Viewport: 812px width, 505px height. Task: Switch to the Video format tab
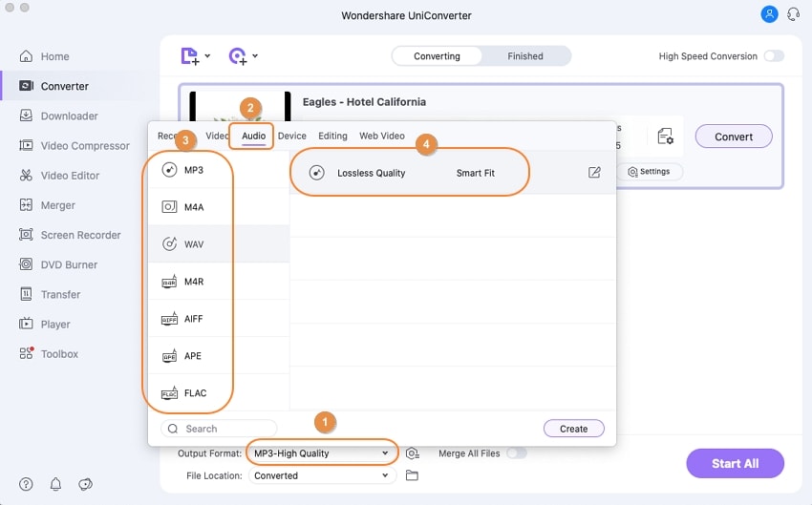217,137
